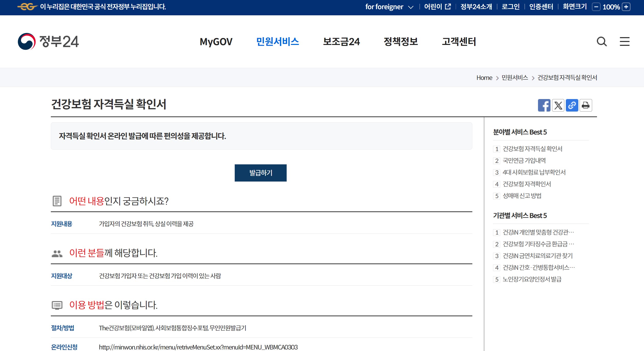Open the MyGOV menu
Viewport: 644px width, 351px height.
tap(216, 42)
